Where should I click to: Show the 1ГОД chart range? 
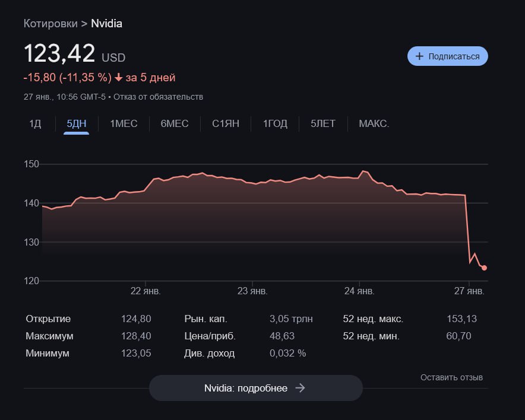(x=275, y=123)
